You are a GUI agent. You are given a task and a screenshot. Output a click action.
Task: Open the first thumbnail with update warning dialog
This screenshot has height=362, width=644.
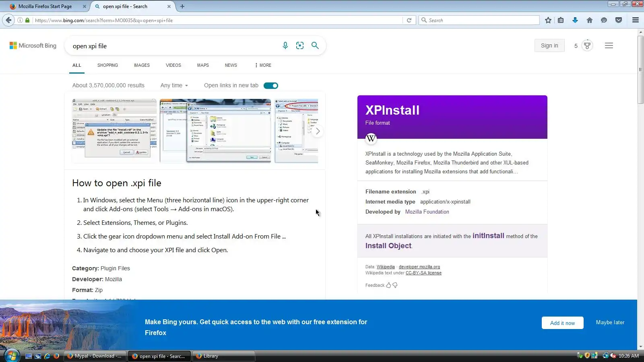pyautogui.click(x=114, y=131)
